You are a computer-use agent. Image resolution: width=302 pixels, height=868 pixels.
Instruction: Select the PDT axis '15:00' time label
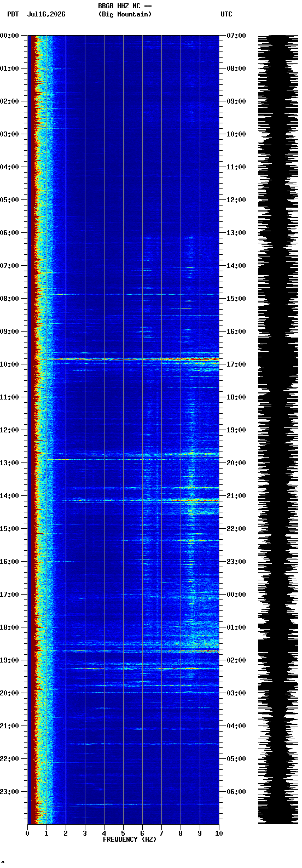click(10, 529)
